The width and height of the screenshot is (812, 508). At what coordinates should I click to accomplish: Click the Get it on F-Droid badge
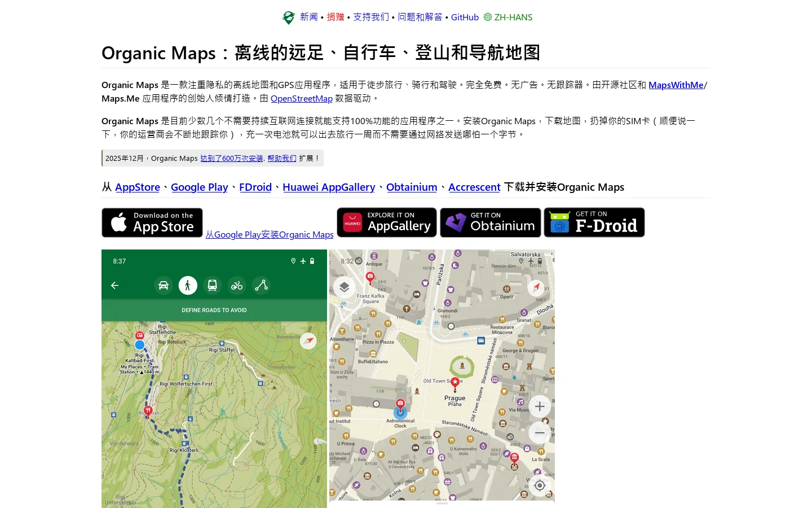click(594, 222)
